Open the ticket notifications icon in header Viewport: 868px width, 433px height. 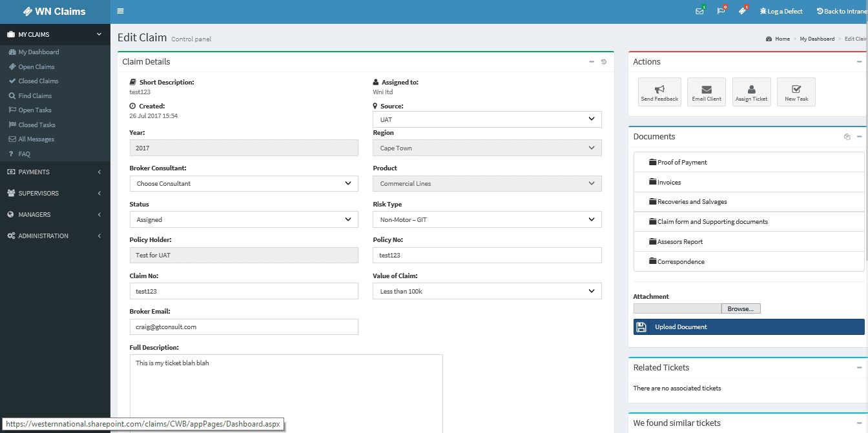point(743,11)
